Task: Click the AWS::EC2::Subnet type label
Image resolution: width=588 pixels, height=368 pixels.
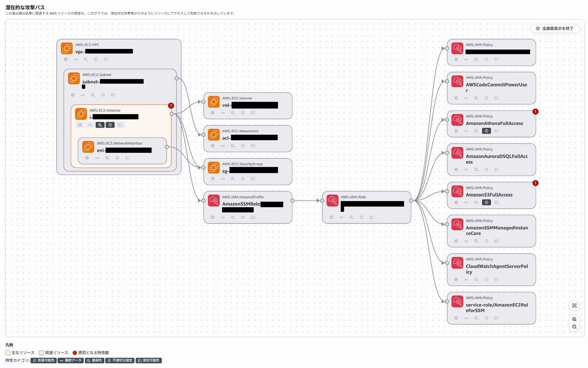Action: 97,75
